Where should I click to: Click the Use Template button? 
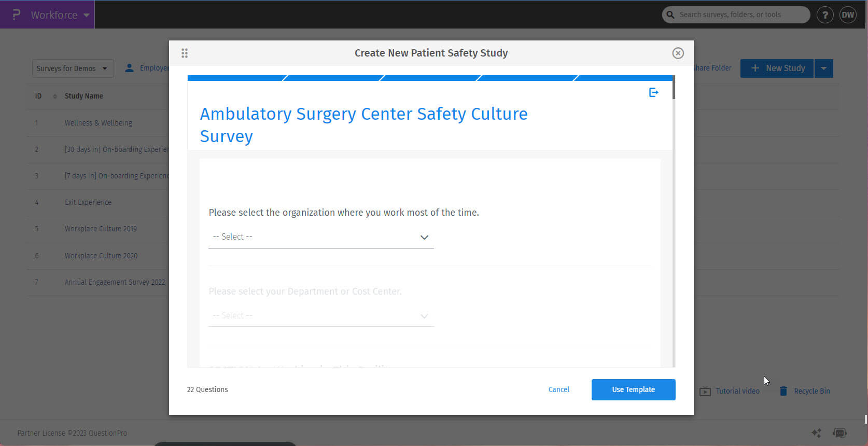[633, 389]
